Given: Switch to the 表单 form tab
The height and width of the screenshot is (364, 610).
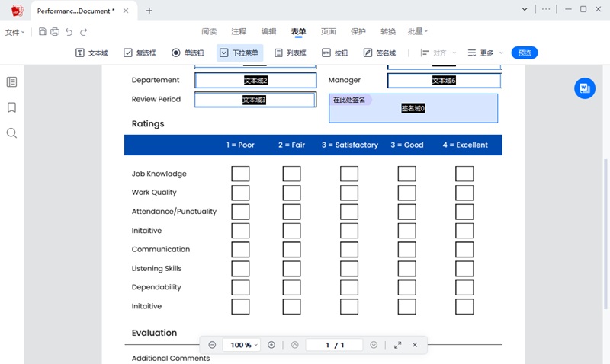Looking at the screenshot, I should pyautogui.click(x=298, y=31).
